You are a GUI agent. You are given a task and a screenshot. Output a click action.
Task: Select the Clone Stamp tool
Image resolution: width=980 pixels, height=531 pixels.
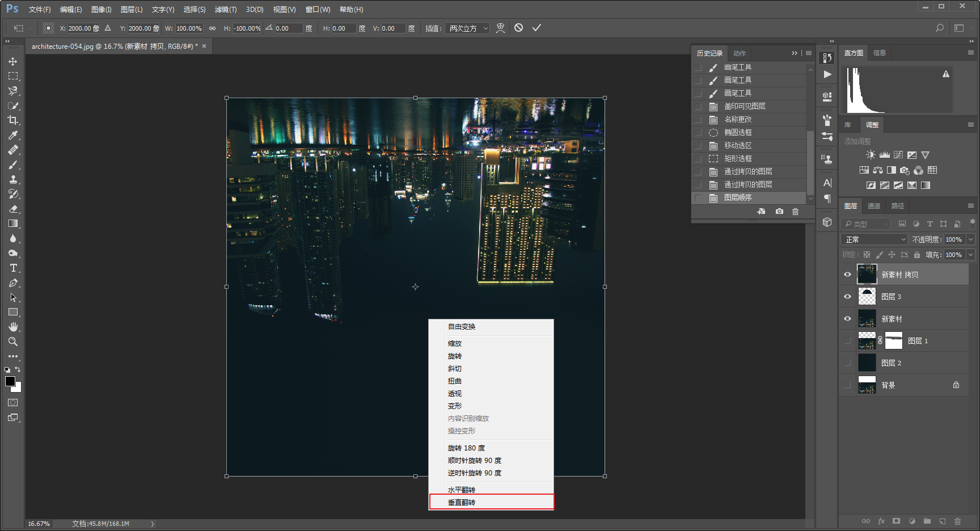coord(12,179)
